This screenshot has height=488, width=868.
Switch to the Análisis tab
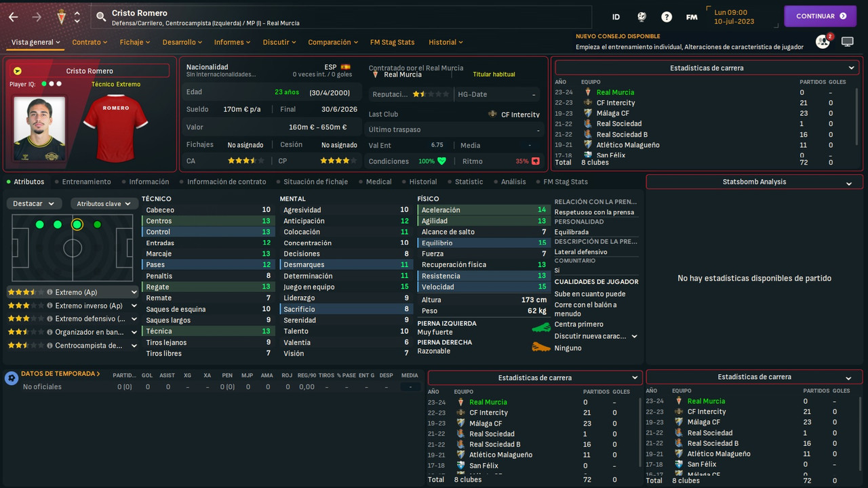click(x=513, y=182)
